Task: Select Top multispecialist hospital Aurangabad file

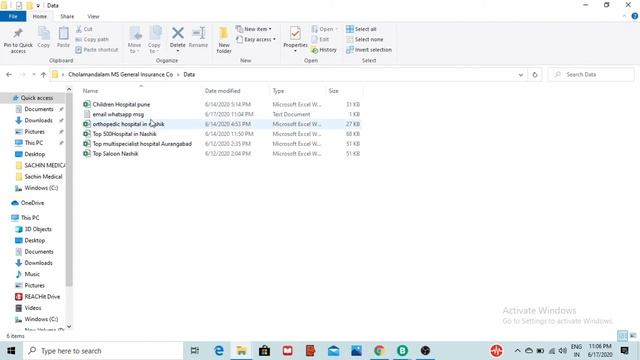Action: click(142, 144)
